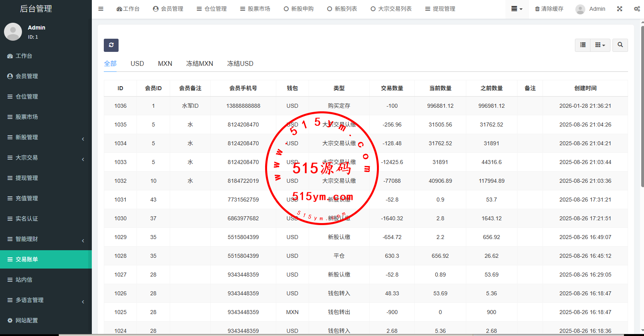Open 新股申购 in top navigation
The height and width of the screenshot is (336, 644).
click(x=299, y=9)
